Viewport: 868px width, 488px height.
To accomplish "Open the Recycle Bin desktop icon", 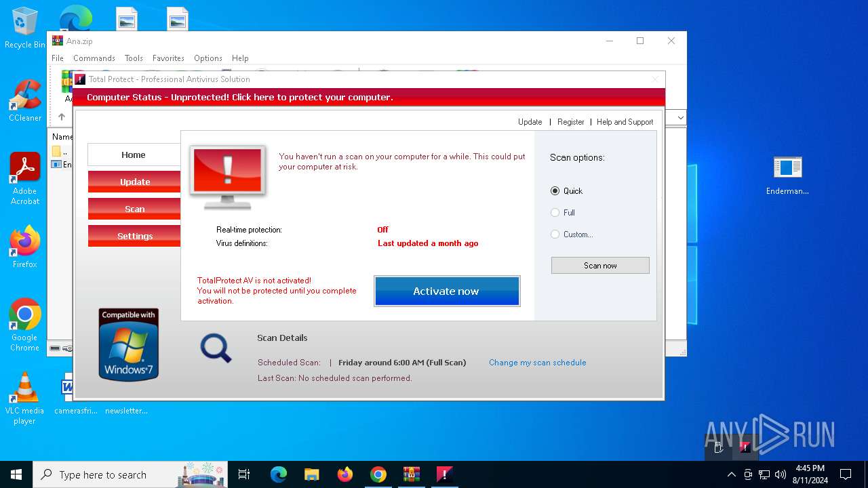I will [x=24, y=28].
